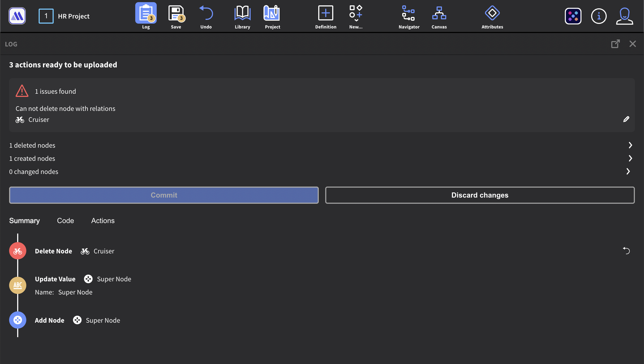This screenshot has width=644, height=364.
Task: Open the New... shapes dropdown
Action: click(356, 13)
